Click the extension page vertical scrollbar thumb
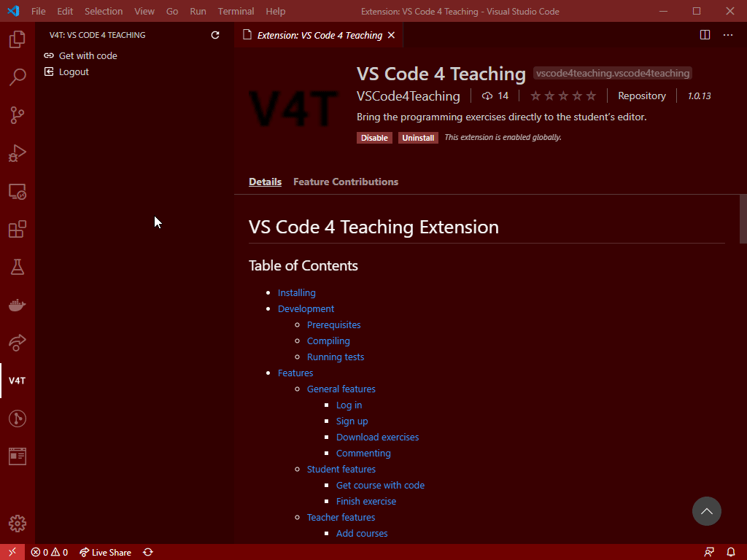This screenshot has width=747, height=560. 743,219
